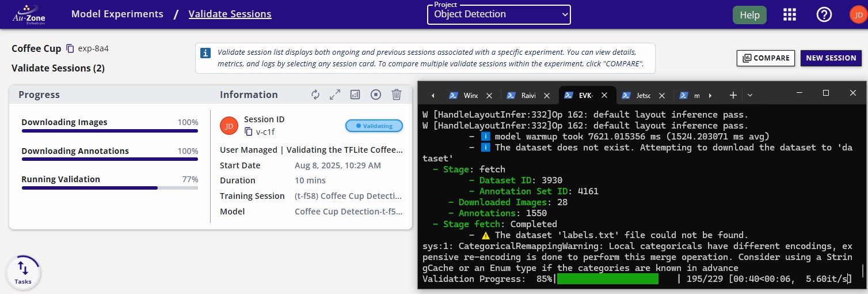
Task: Open the JD user profile avatar
Action: click(856, 15)
